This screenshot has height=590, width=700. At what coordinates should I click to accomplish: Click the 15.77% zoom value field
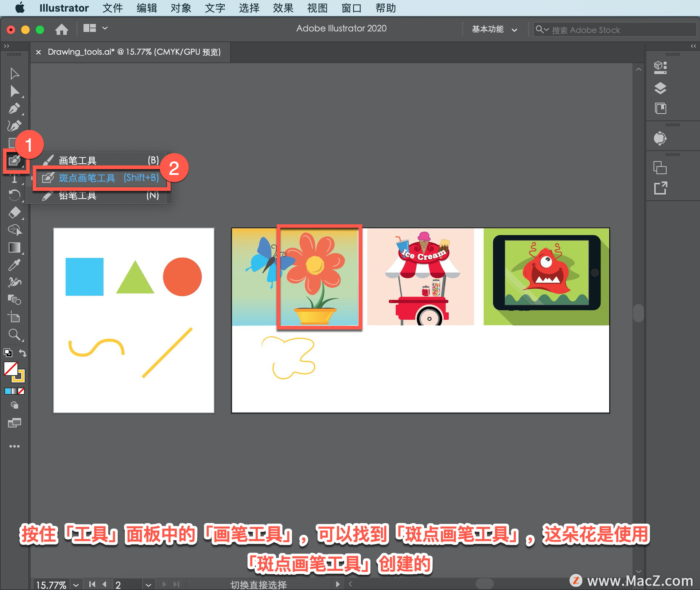(51, 585)
